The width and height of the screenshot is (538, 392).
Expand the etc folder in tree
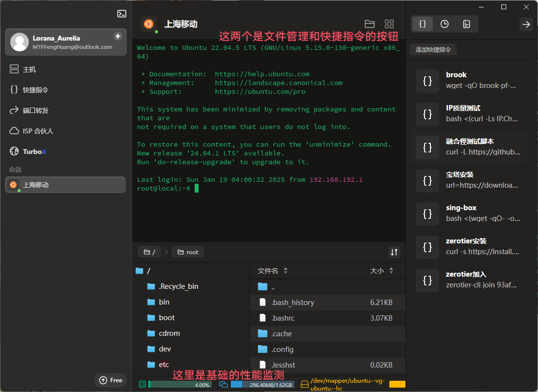coord(164,365)
